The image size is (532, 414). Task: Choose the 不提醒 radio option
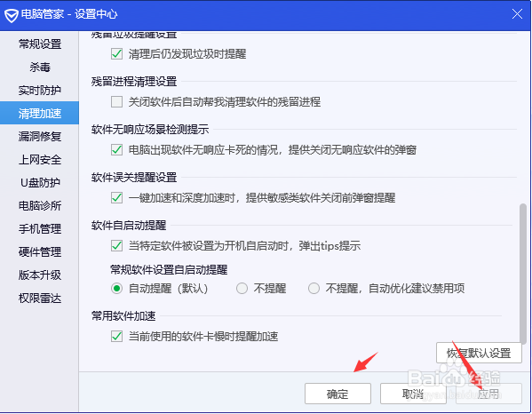242,289
